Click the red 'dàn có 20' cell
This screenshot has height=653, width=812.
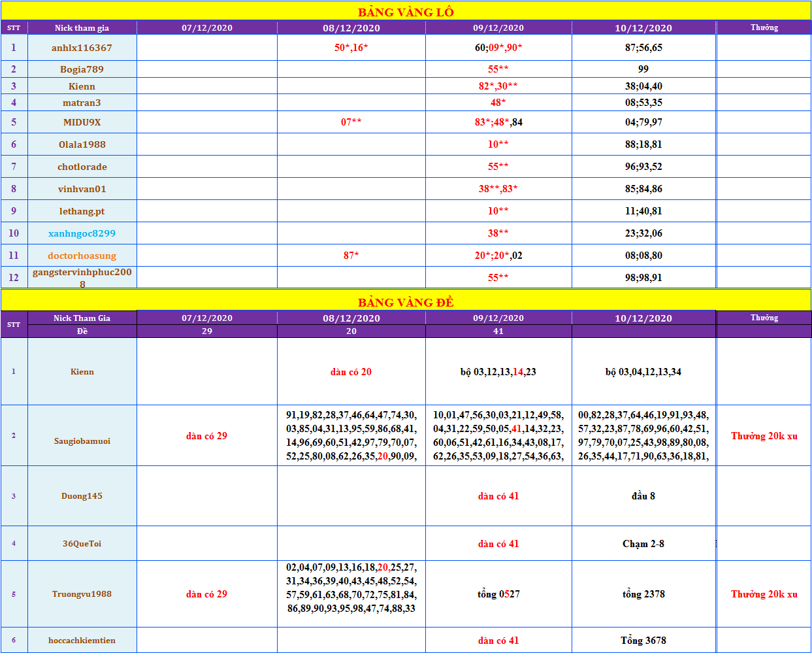[x=351, y=372]
